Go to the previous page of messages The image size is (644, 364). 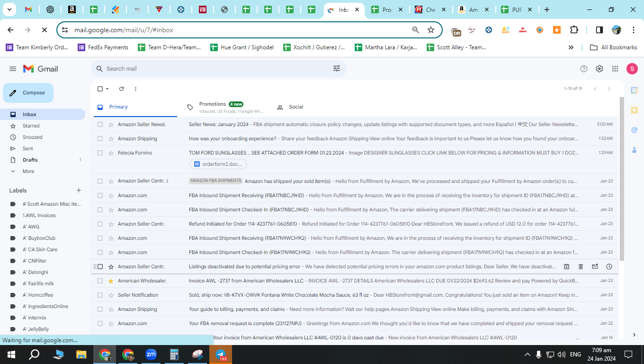point(595,89)
